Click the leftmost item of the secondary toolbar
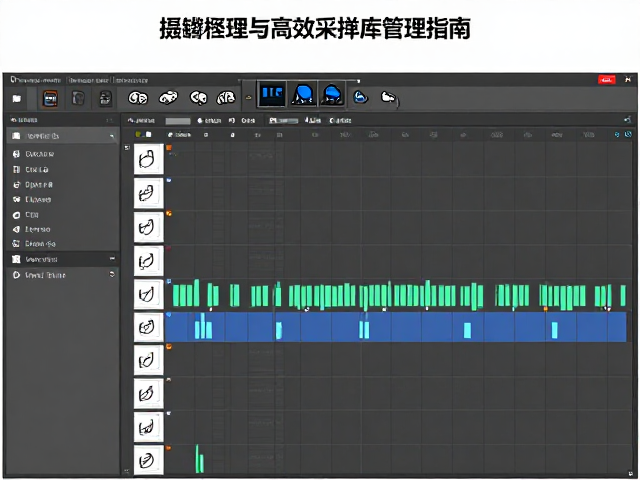Image resolution: width=640 pixels, height=480 pixels. click(141, 121)
